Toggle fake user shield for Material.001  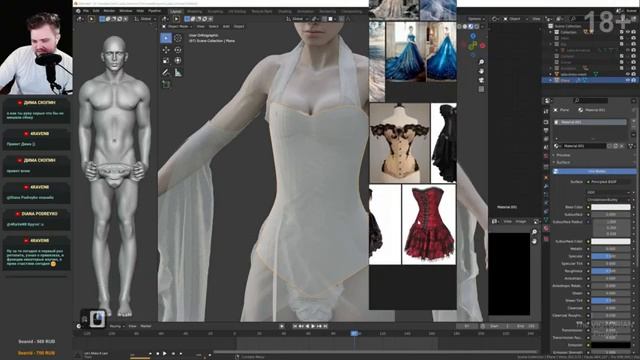[609, 146]
